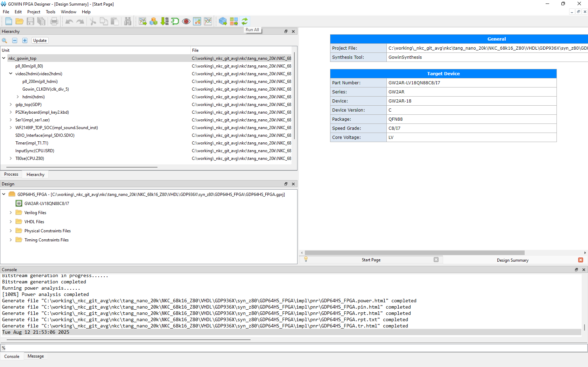This screenshot has width=588, height=367.
Task: Switch to the Hierarchy tab
Action: (x=35, y=175)
